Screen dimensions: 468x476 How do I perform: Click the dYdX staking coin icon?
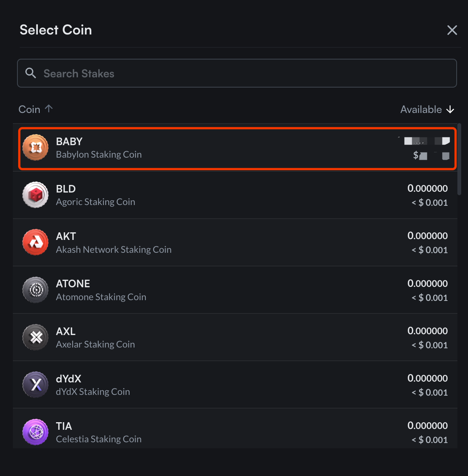[35, 384]
